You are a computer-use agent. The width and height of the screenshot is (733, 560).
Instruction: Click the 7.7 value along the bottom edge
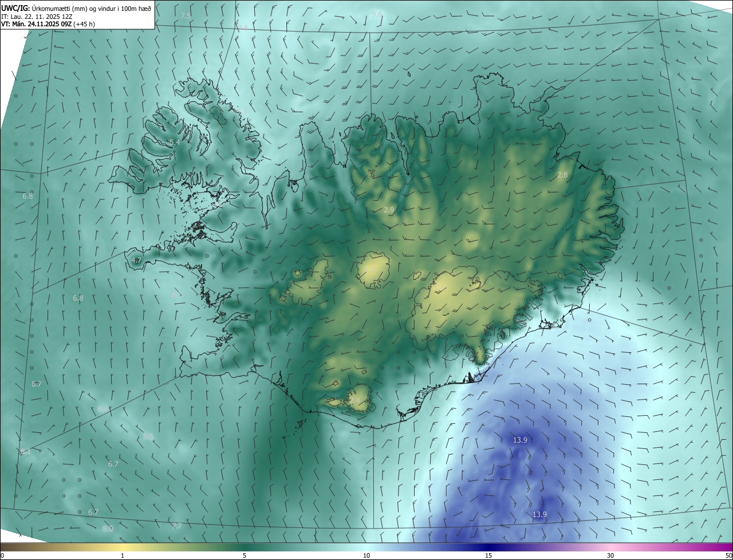pyautogui.click(x=176, y=526)
